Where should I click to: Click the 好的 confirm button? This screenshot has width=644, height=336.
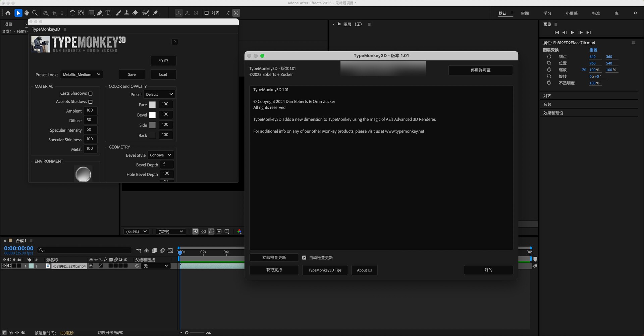(488, 270)
